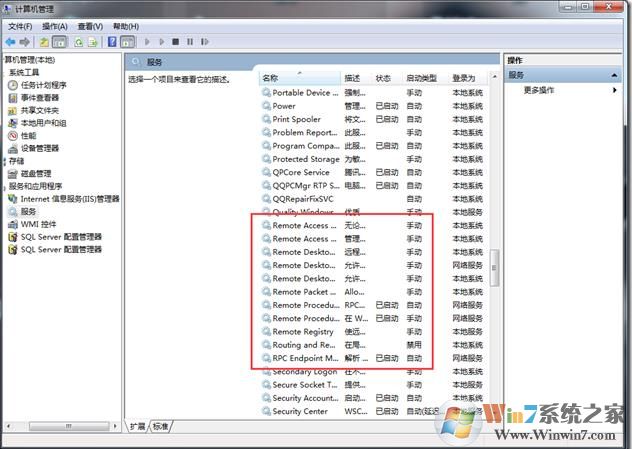Click the Refresh toolbar icon
The image size is (632, 449).
pos(78,42)
